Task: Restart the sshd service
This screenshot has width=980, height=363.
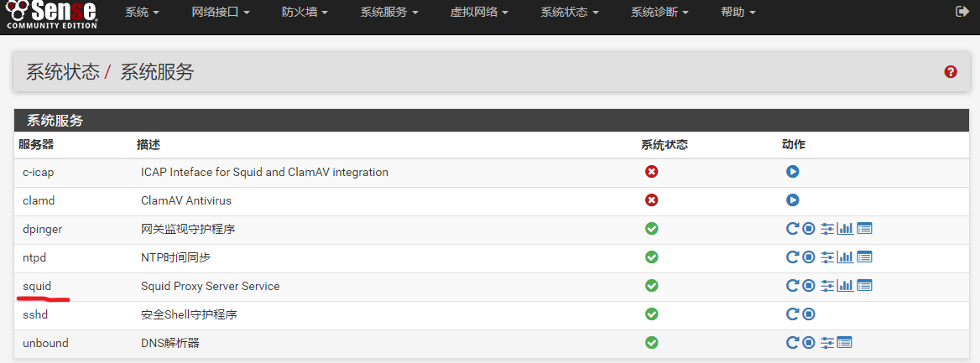Action: (792, 314)
